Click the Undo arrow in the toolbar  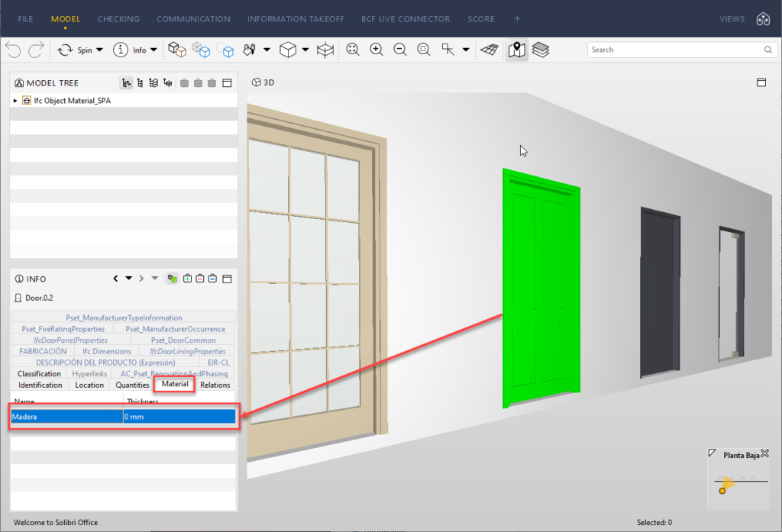click(x=13, y=50)
